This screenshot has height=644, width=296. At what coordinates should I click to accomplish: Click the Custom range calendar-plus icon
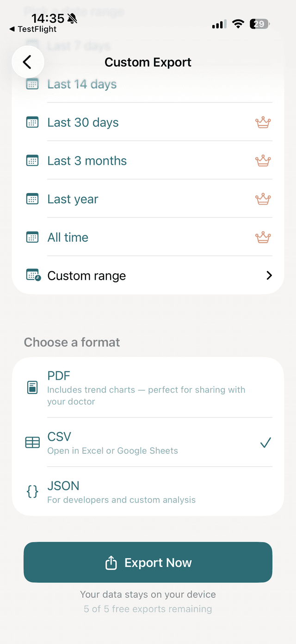coord(32,275)
